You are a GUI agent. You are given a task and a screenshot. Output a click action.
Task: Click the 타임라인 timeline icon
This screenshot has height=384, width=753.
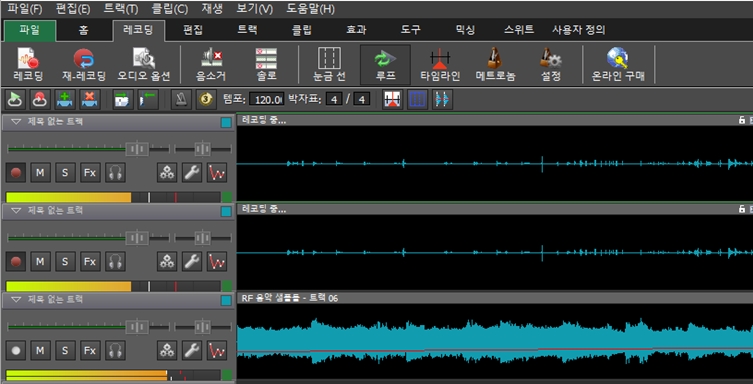coord(440,64)
